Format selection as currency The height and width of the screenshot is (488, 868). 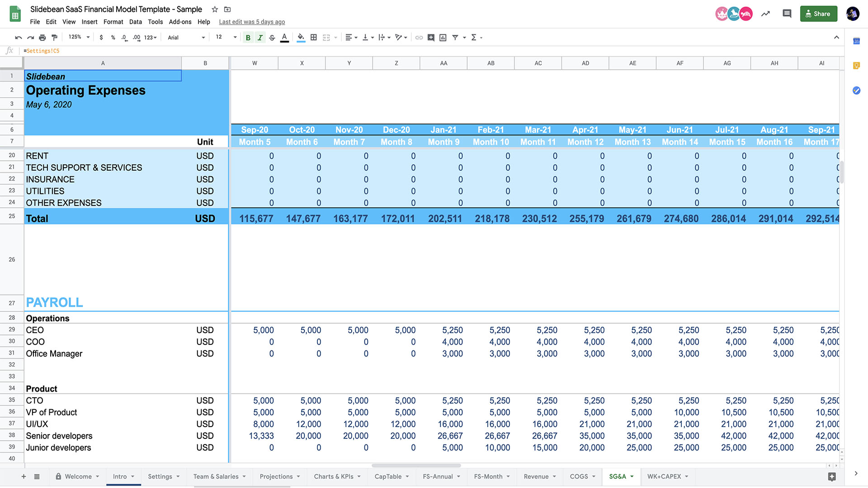(x=101, y=38)
